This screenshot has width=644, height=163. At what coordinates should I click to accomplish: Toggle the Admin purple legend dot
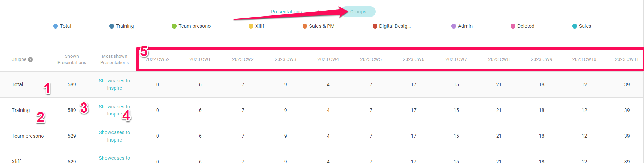(454, 26)
